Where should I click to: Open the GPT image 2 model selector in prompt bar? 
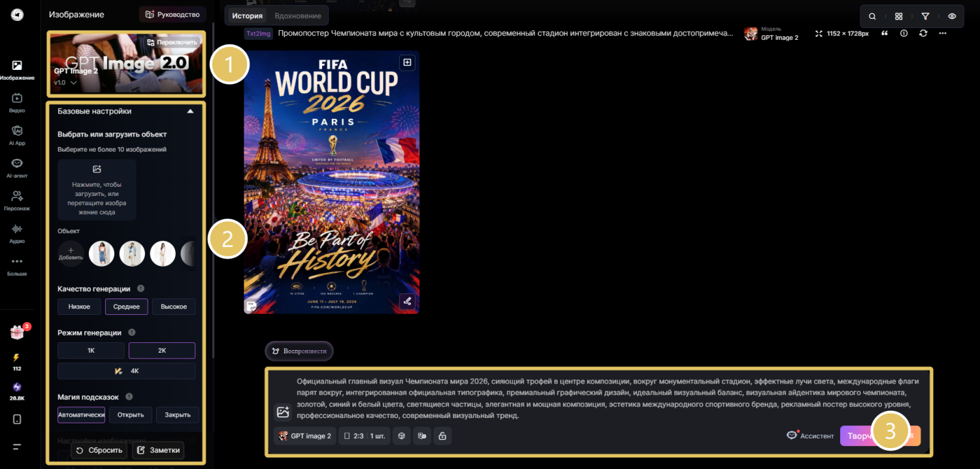click(x=305, y=436)
